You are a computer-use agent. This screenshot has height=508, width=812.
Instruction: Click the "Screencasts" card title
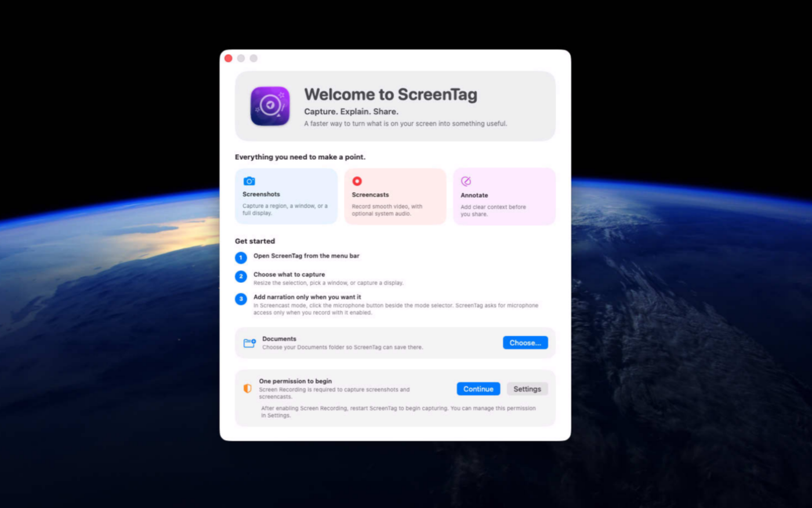click(370, 194)
